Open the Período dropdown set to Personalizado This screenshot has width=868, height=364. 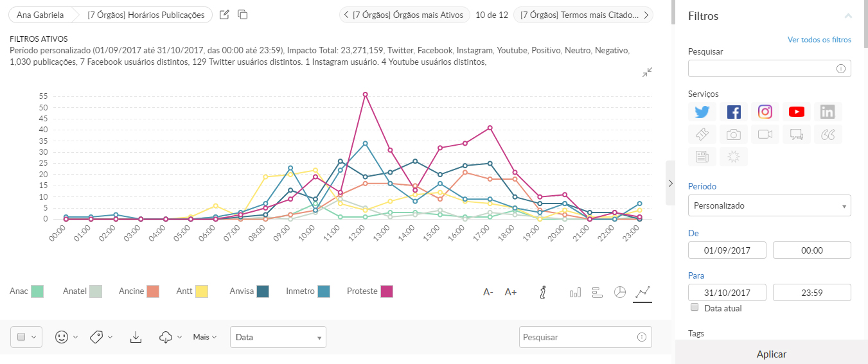pos(769,205)
